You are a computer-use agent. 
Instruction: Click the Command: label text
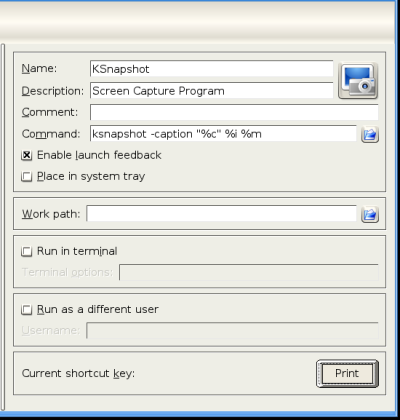pos(51,134)
